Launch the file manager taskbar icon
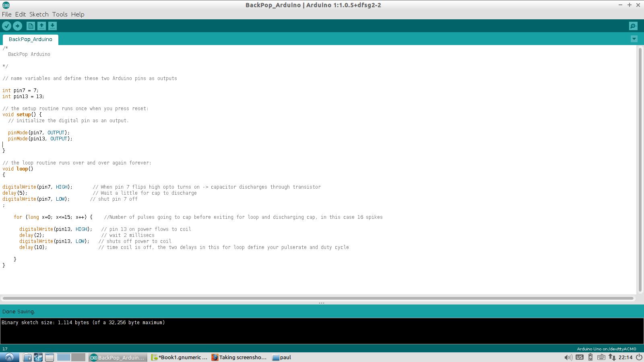 27,357
